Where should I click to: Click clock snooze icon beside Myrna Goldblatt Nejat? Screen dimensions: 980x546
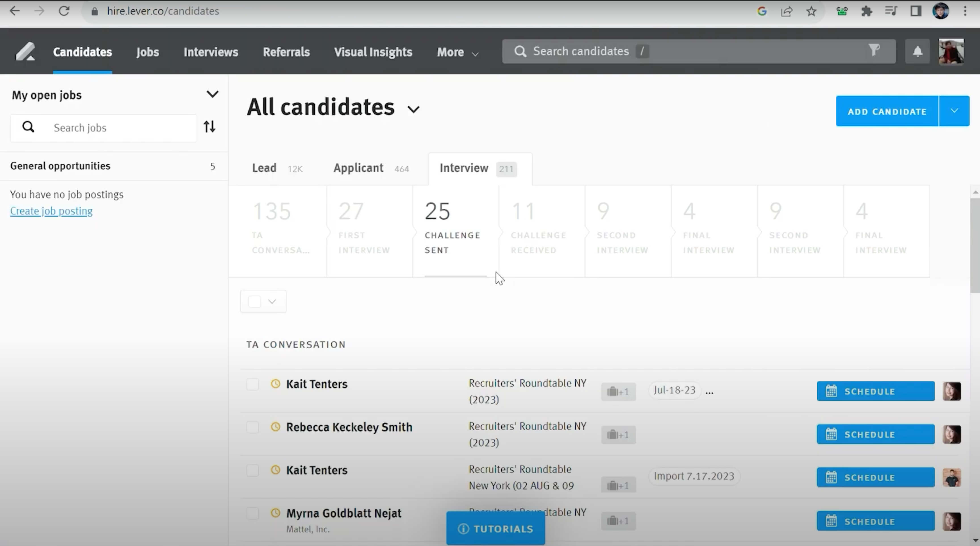[275, 513]
